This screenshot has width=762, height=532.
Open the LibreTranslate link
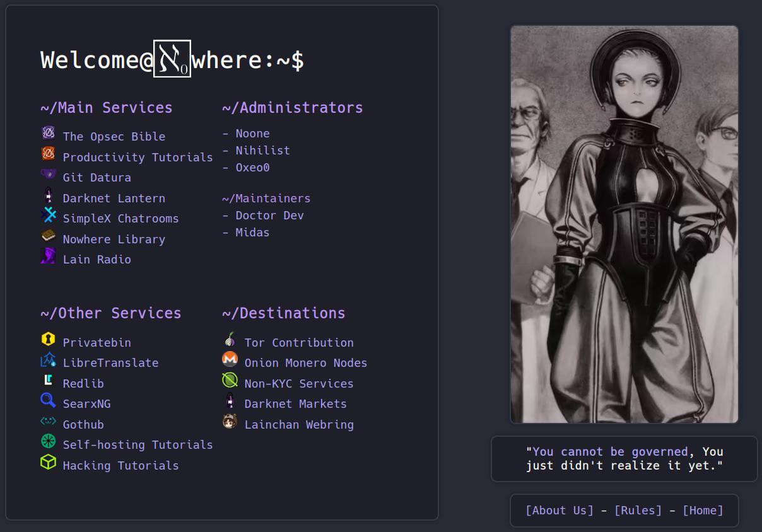click(x=110, y=363)
